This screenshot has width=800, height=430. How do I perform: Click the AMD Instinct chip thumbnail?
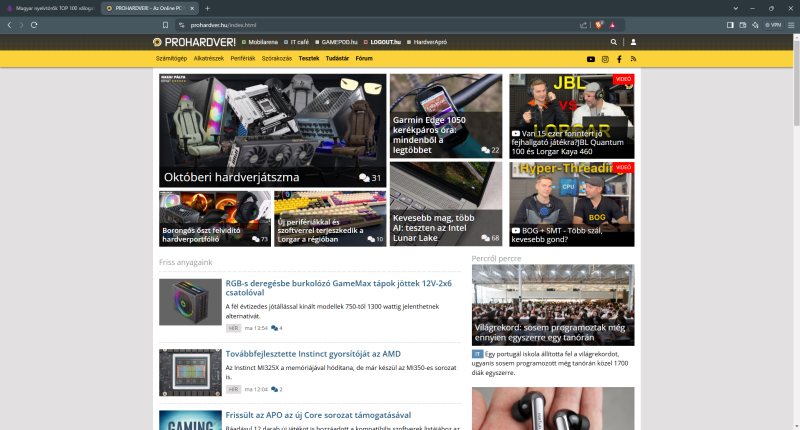(190, 373)
